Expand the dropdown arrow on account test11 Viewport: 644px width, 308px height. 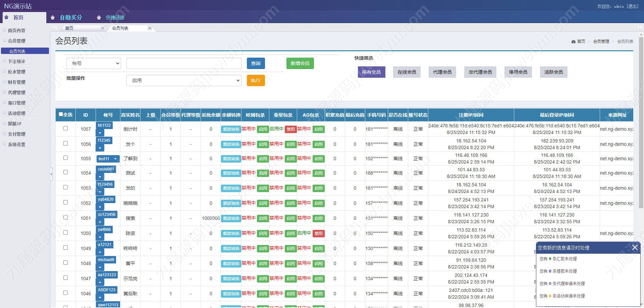[x=115, y=159]
